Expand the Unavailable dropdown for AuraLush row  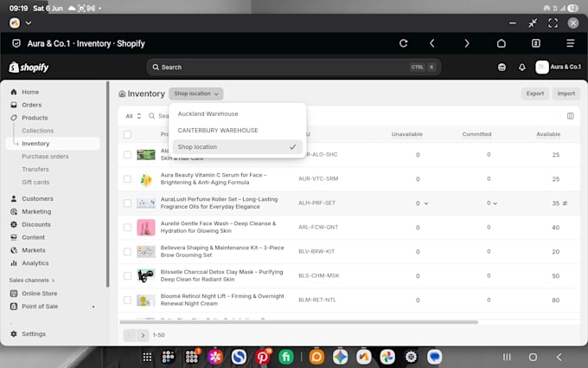pos(426,203)
